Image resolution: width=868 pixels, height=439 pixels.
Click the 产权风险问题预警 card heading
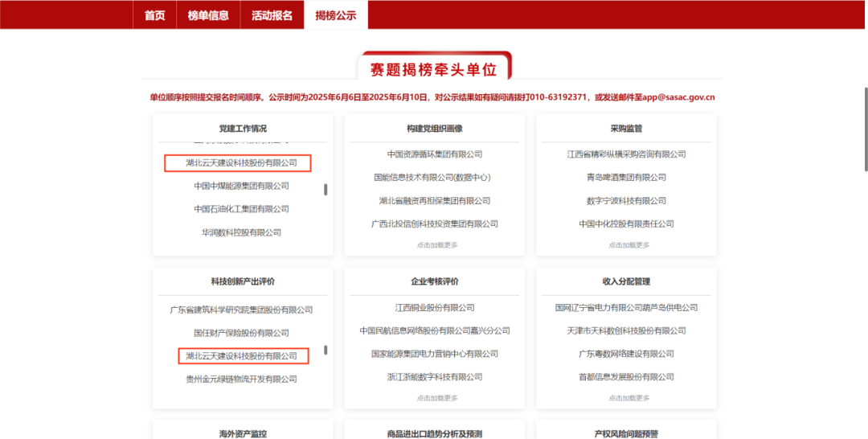(x=626, y=434)
